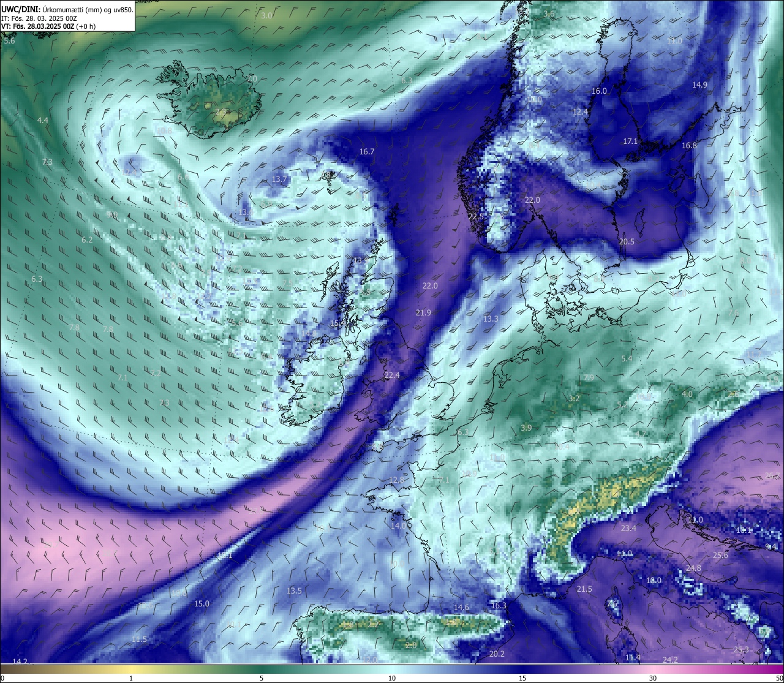Select the 25.3 value label

point(741,649)
